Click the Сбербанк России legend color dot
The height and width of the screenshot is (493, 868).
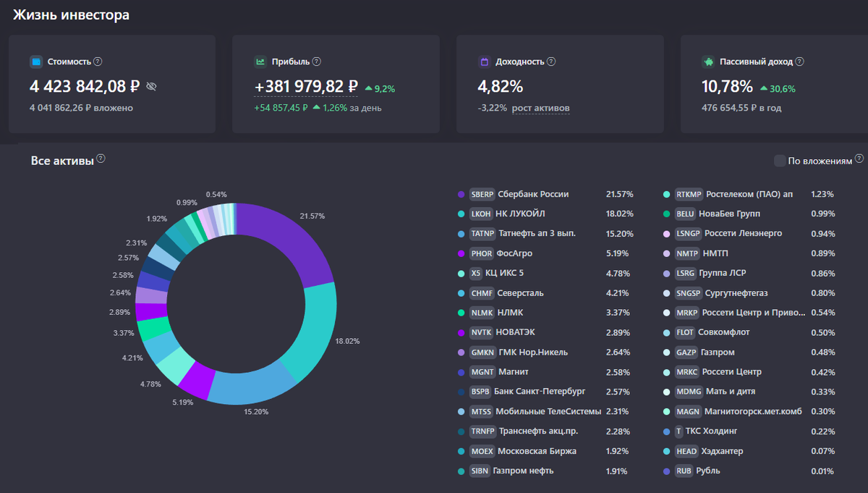[461, 194]
